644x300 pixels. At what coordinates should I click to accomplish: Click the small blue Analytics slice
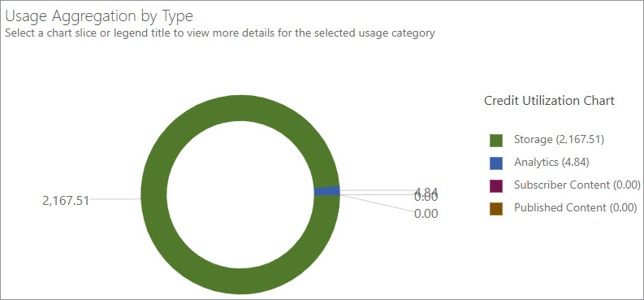point(327,191)
